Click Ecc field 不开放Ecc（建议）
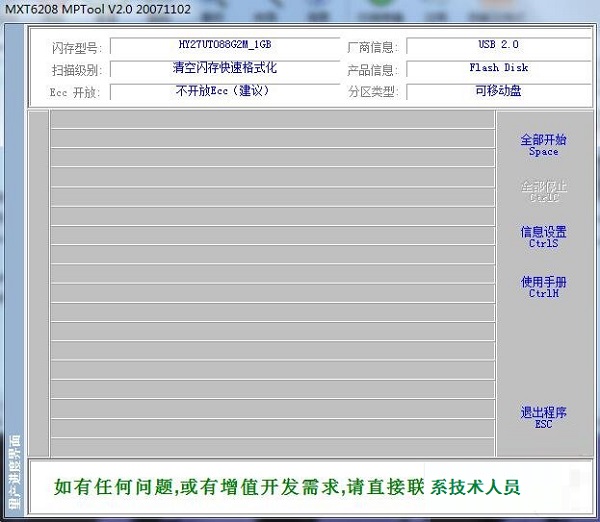This screenshot has height=522, width=600. [225, 91]
